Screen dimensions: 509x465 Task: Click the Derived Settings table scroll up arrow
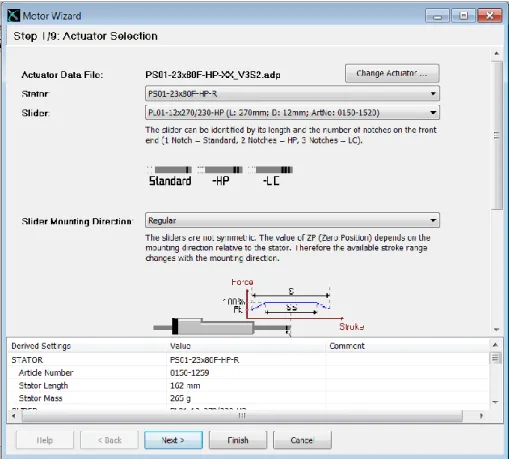[495, 345]
